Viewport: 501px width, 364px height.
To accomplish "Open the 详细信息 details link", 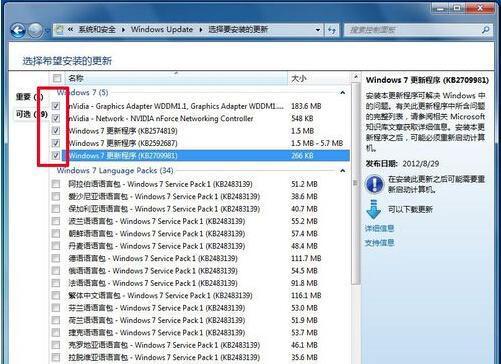I will click(379, 229).
